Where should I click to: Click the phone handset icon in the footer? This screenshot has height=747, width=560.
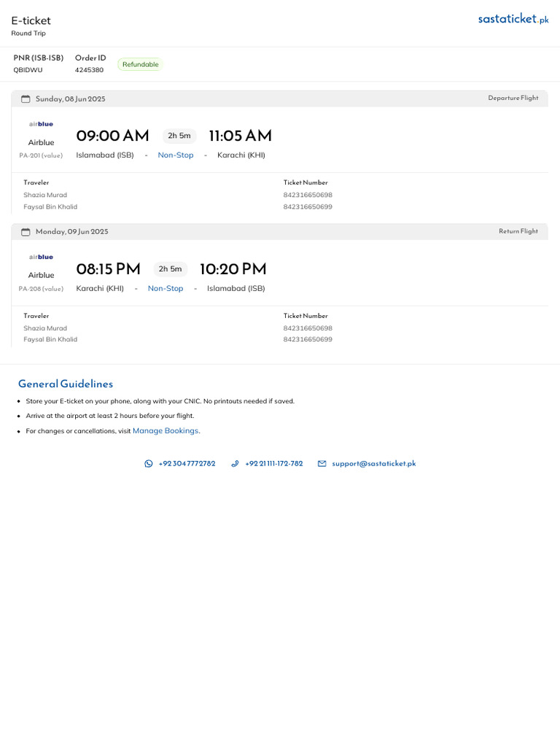pyautogui.click(x=235, y=463)
